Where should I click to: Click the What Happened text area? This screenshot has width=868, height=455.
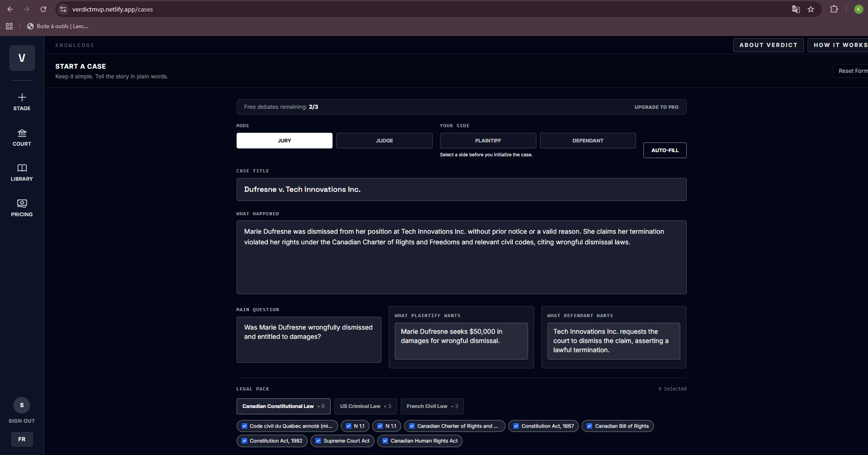tap(461, 257)
